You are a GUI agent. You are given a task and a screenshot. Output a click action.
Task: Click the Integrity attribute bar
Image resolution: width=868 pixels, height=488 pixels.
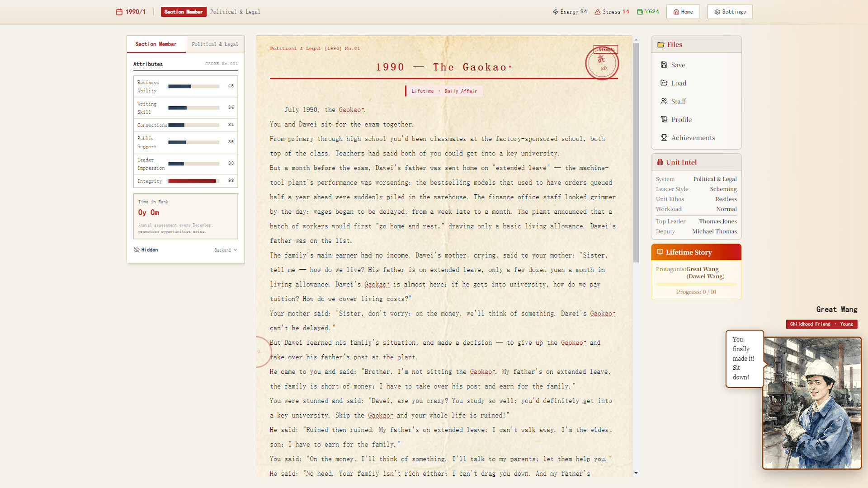coord(193,181)
